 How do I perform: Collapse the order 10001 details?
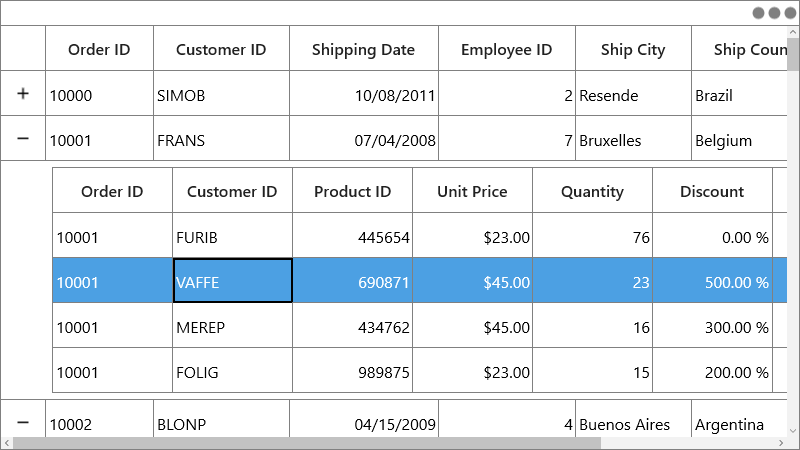pos(23,138)
